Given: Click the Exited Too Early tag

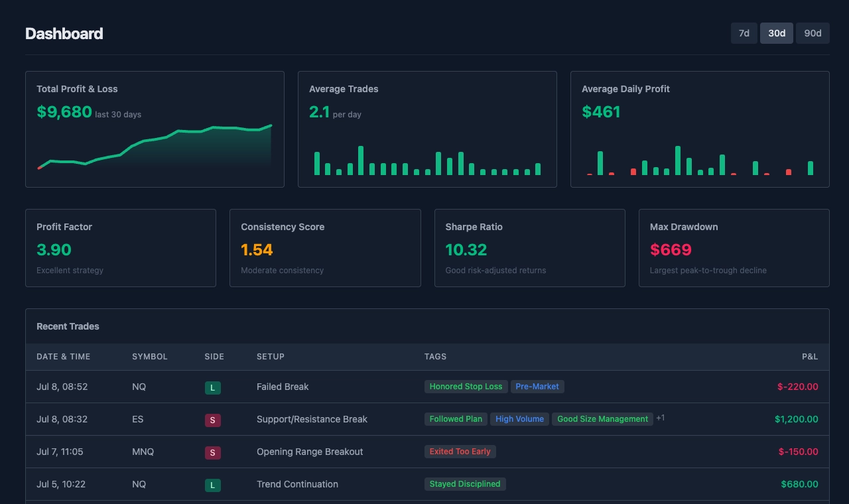Looking at the screenshot, I should (x=460, y=452).
